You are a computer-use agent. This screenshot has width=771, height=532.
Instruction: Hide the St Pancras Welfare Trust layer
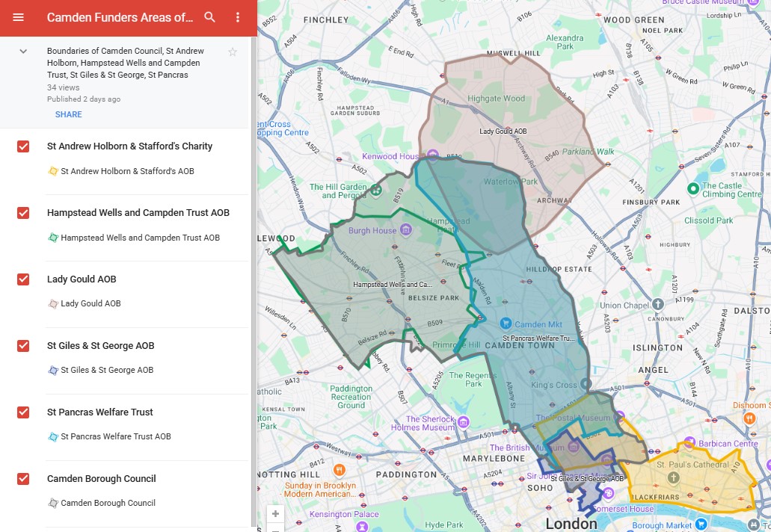(x=23, y=412)
